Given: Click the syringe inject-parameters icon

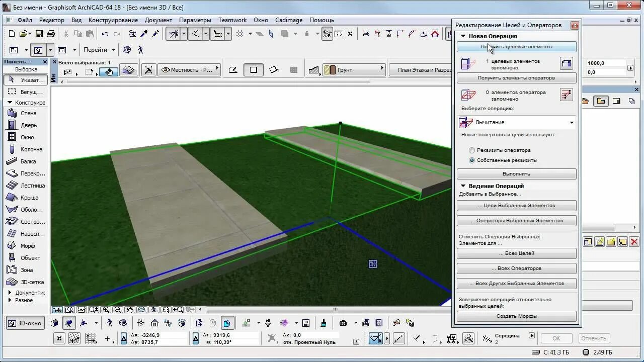Looking at the screenshot, I should pos(155,34).
